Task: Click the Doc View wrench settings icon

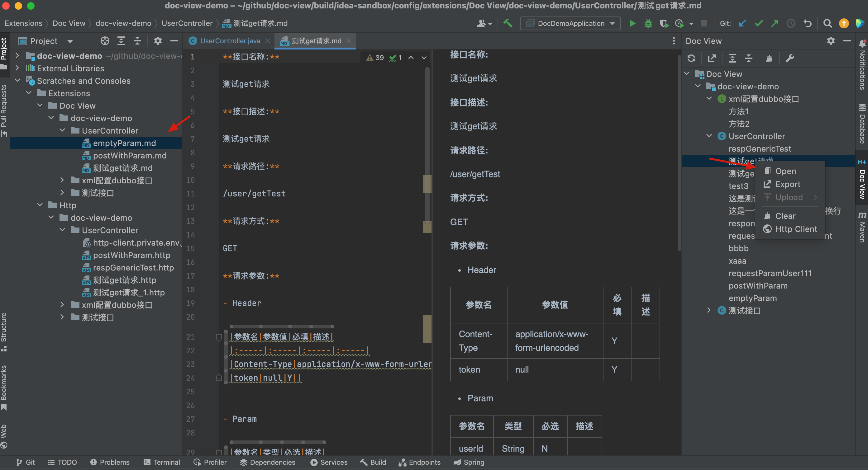Action: click(x=790, y=58)
